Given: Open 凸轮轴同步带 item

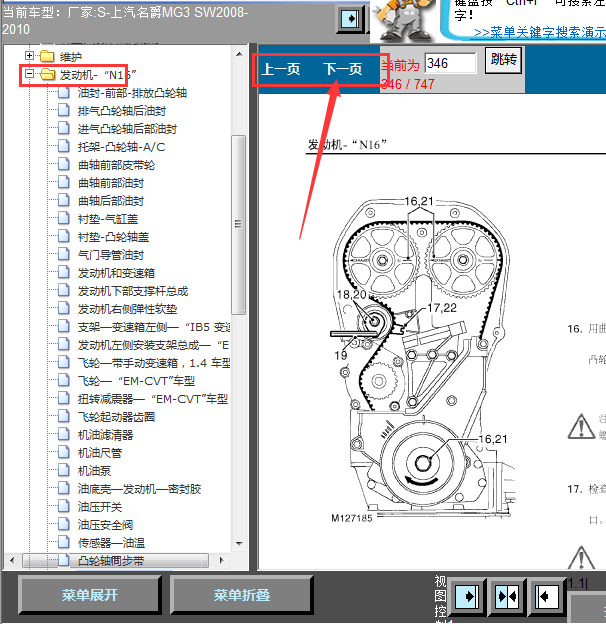Looking at the screenshot, I should 111,561.
